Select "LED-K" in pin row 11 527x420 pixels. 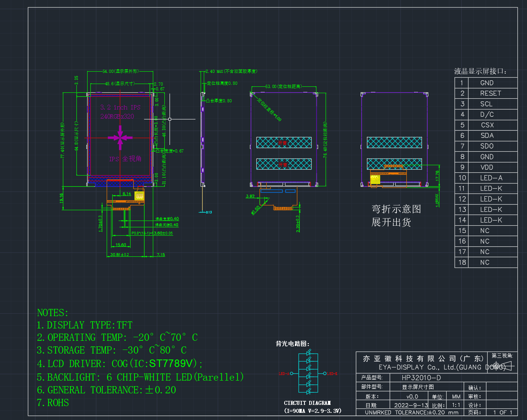click(491, 188)
